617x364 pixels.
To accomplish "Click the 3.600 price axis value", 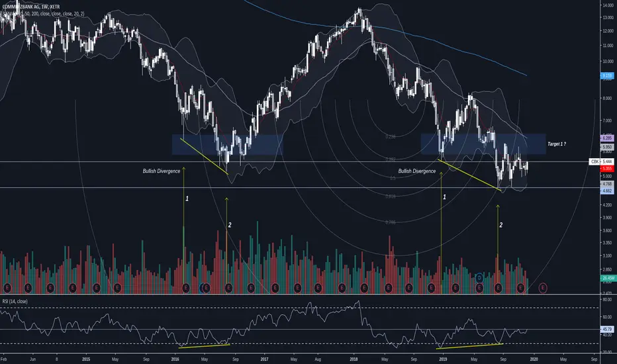I will 608,230.
